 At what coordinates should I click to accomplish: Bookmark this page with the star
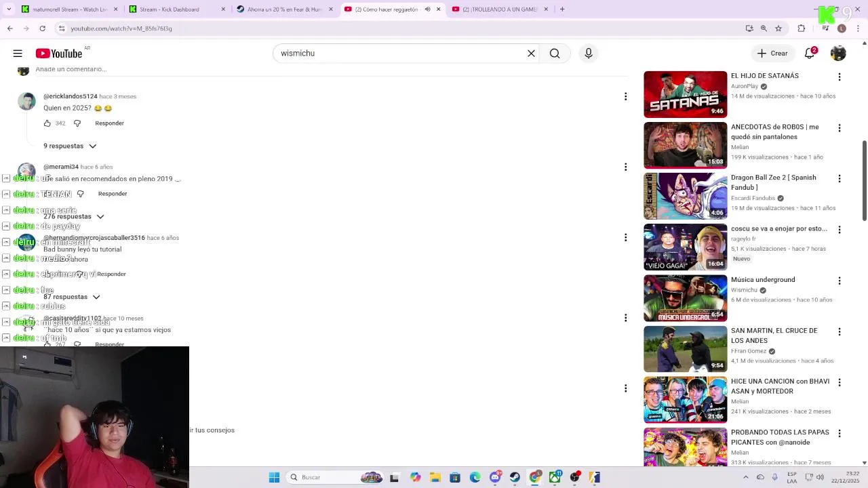tap(778, 28)
